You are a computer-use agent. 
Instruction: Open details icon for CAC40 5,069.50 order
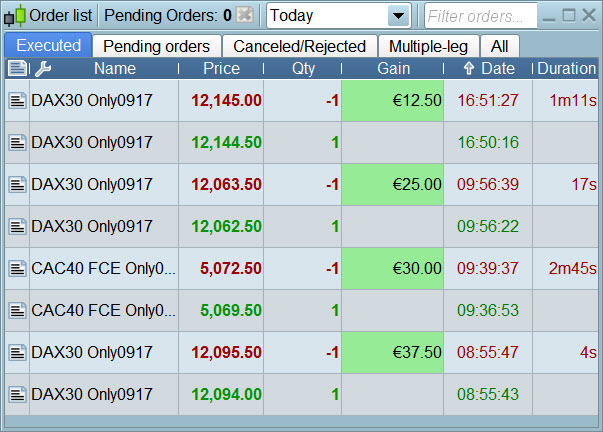(x=17, y=311)
